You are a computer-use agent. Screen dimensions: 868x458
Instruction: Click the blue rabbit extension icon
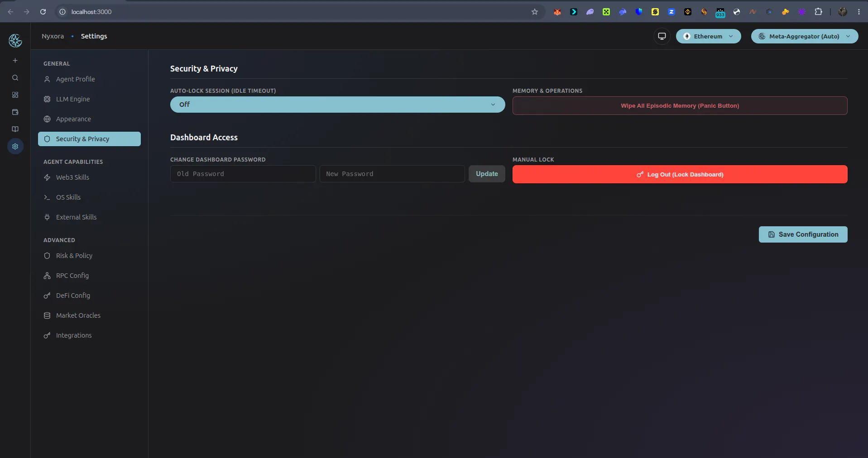[x=623, y=12]
